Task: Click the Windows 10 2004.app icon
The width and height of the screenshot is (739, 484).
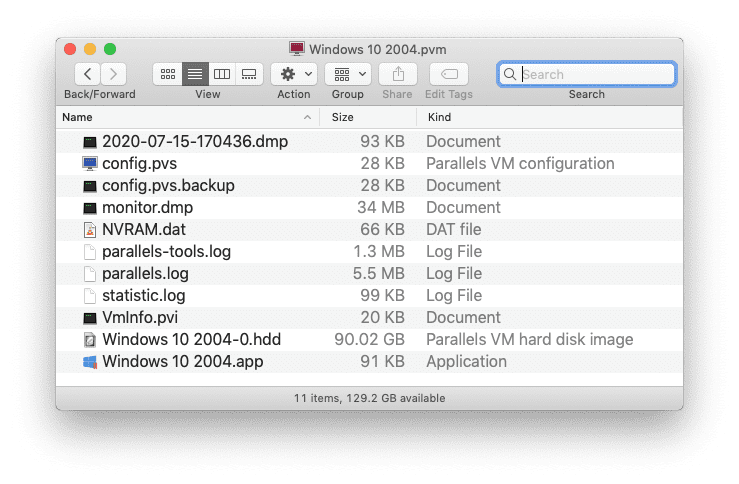Action: point(90,362)
